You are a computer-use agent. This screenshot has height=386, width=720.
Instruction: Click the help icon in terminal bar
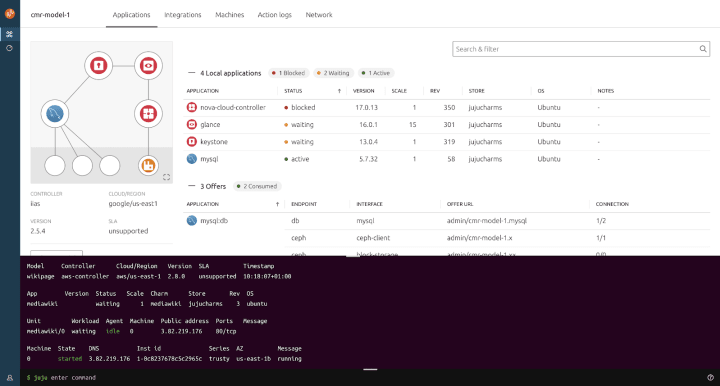710,378
